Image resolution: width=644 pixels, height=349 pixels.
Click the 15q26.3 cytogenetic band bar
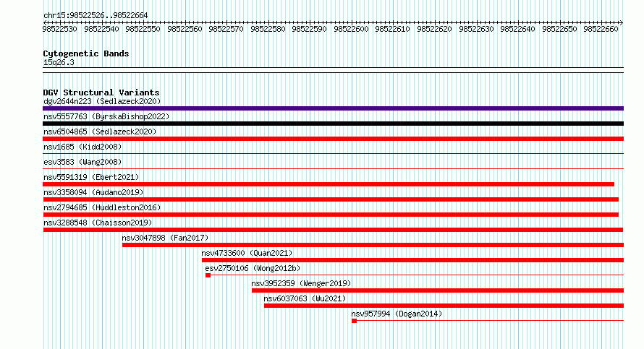[333, 70]
